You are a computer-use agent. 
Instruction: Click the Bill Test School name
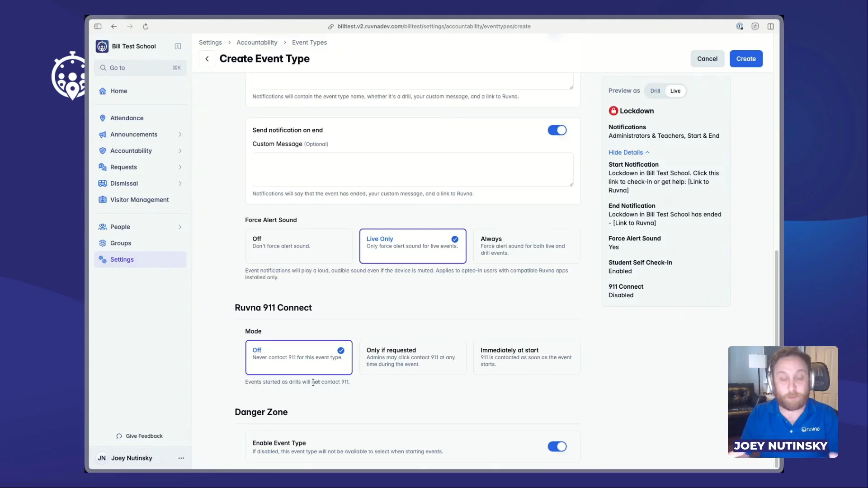pyautogui.click(x=134, y=46)
